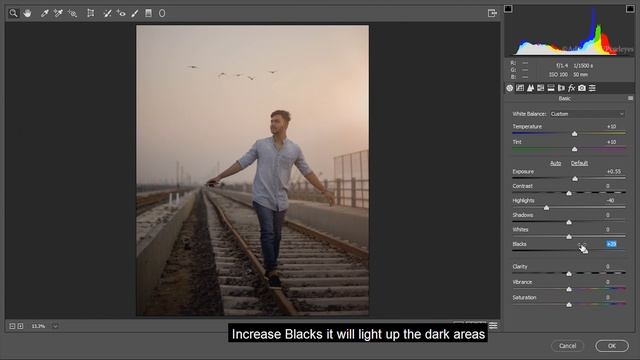Open the HSL / Grayscale panel tab
The width and height of the screenshot is (640, 360).
[x=541, y=88]
